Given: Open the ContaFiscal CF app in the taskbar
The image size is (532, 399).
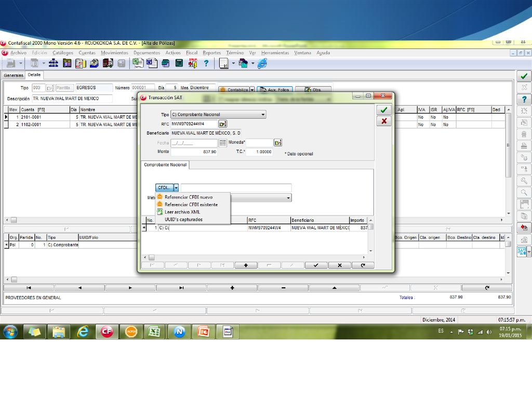Looking at the screenshot, I should point(107,331).
